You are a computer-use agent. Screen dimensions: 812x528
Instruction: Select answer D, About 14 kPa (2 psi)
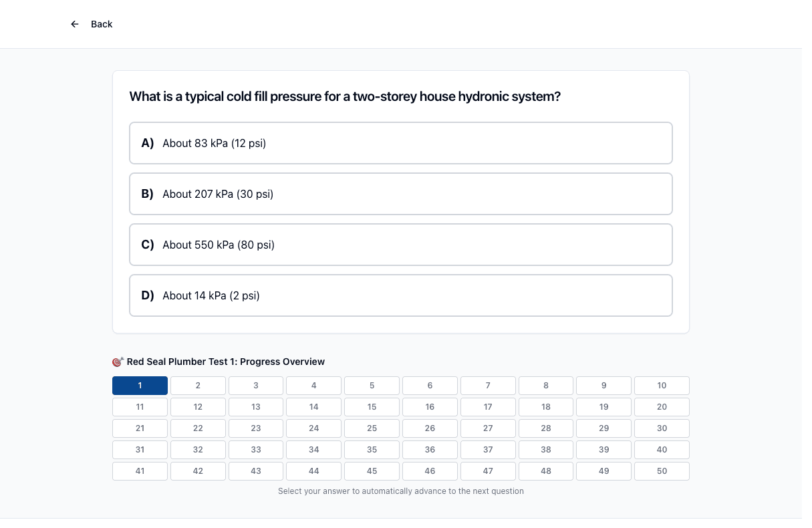pos(401,295)
